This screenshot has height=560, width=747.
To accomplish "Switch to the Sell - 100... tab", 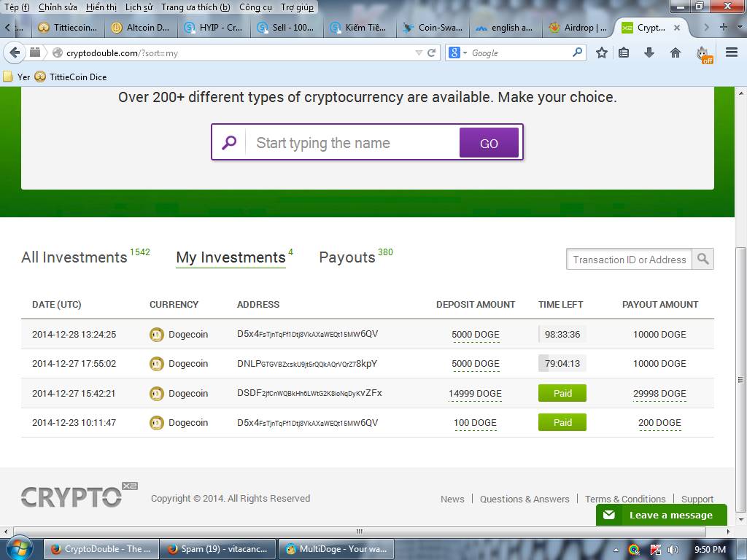I will click(x=286, y=28).
